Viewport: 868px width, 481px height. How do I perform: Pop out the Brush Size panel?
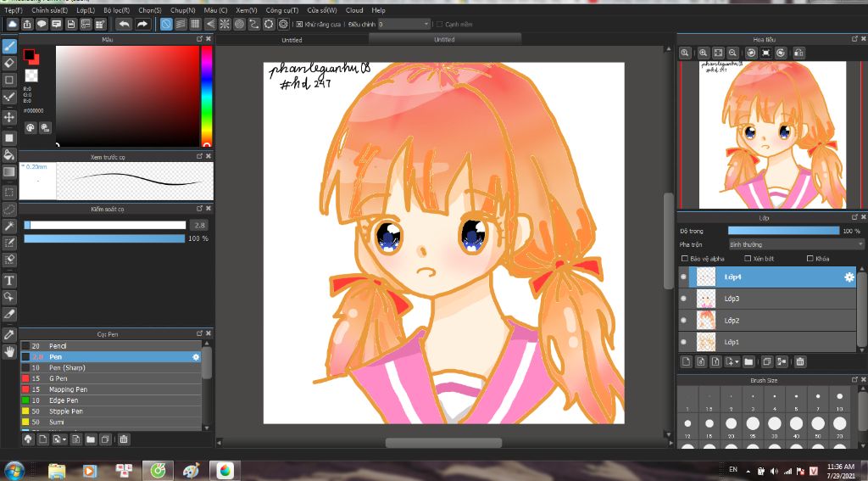click(x=854, y=379)
